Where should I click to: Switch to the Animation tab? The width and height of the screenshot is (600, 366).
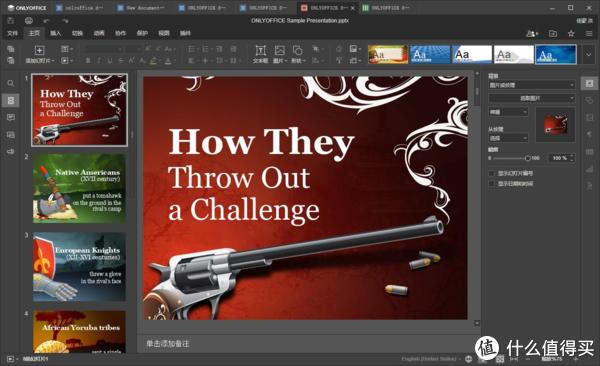[99, 34]
